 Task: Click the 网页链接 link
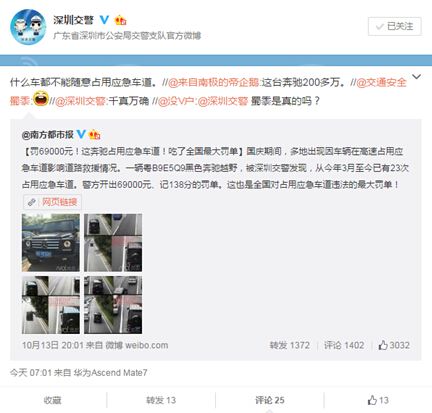pyautogui.click(x=59, y=202)
